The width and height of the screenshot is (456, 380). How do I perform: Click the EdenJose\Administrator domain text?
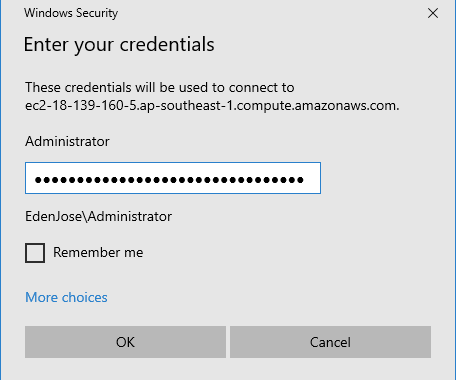pyautogui.click(x=99, y=216)
